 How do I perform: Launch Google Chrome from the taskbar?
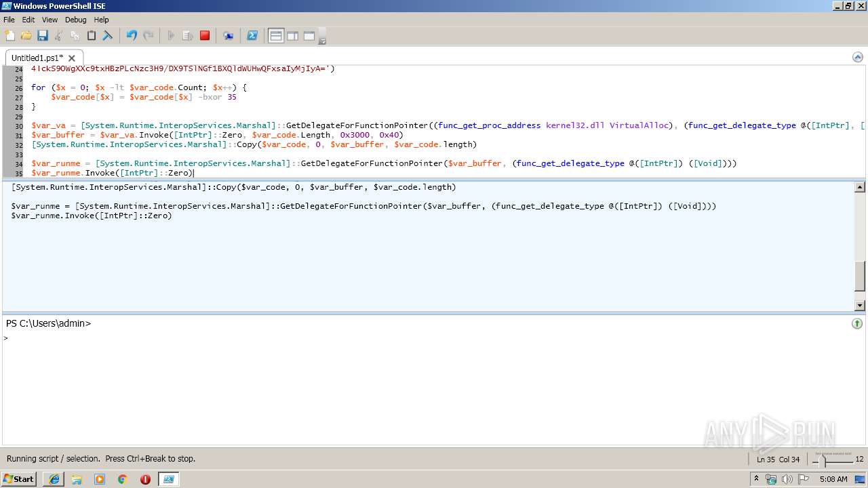tap(123, 479)
